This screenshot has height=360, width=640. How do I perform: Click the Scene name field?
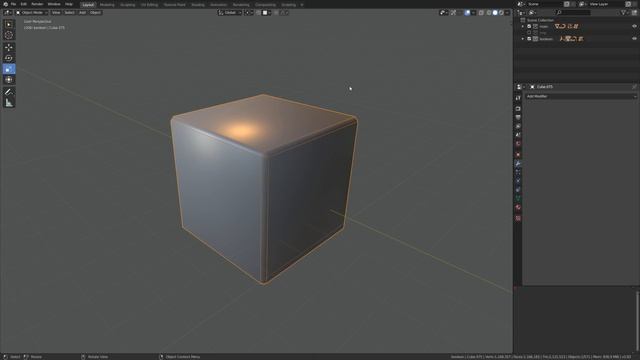(545, 4)
